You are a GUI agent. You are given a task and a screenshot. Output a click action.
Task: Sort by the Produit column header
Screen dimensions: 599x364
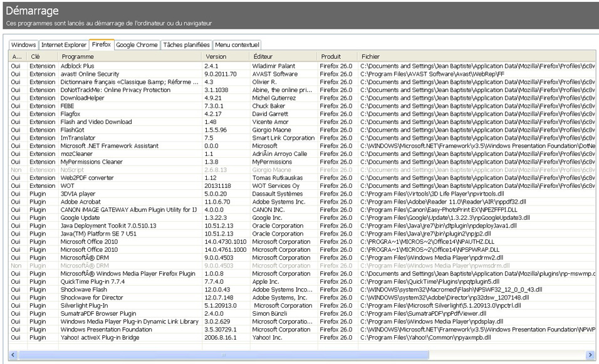337,56
